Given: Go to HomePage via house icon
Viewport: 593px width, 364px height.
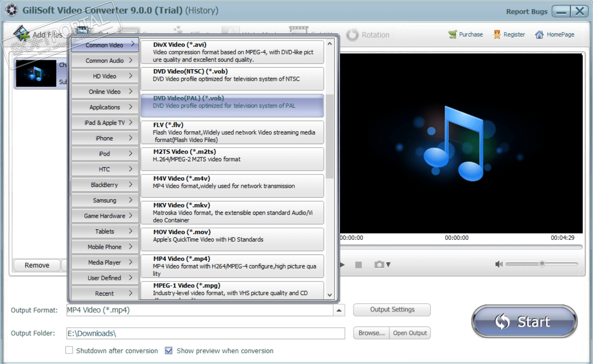Looking at the screenshot, I should point(540,35).
